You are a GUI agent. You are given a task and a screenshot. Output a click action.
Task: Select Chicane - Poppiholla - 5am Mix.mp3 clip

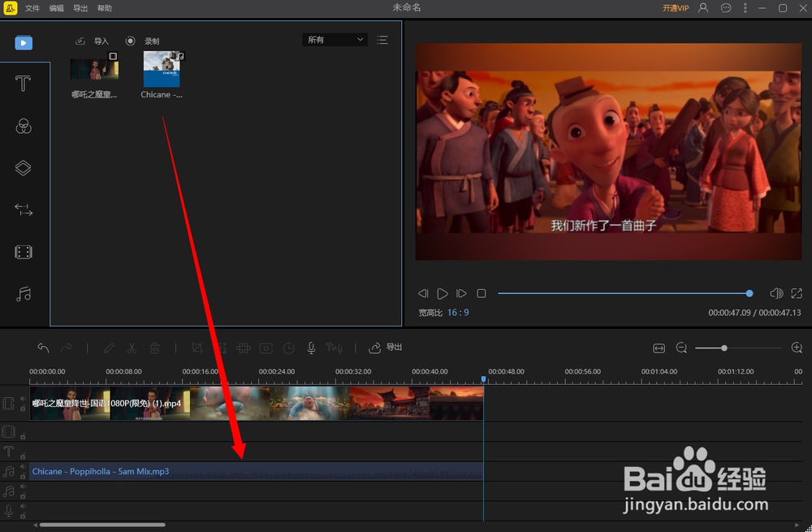pyautogui.click(x=257, y=471)
